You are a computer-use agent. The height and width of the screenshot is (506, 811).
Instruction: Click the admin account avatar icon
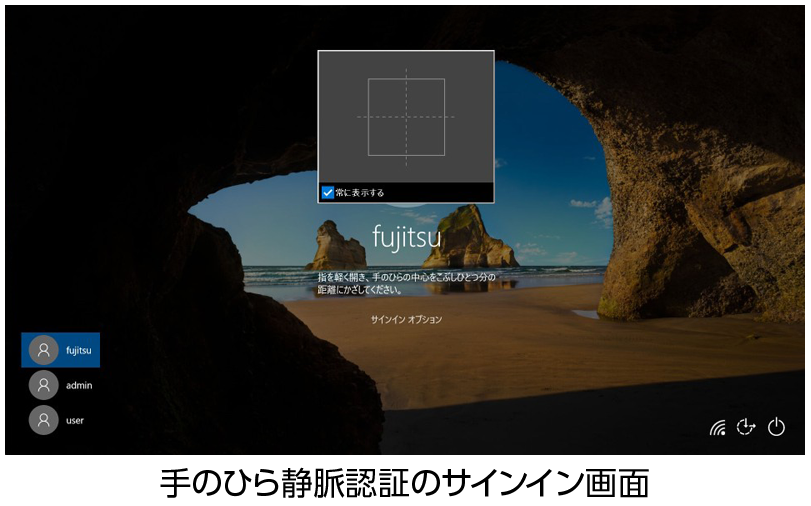tap(43, 385)
